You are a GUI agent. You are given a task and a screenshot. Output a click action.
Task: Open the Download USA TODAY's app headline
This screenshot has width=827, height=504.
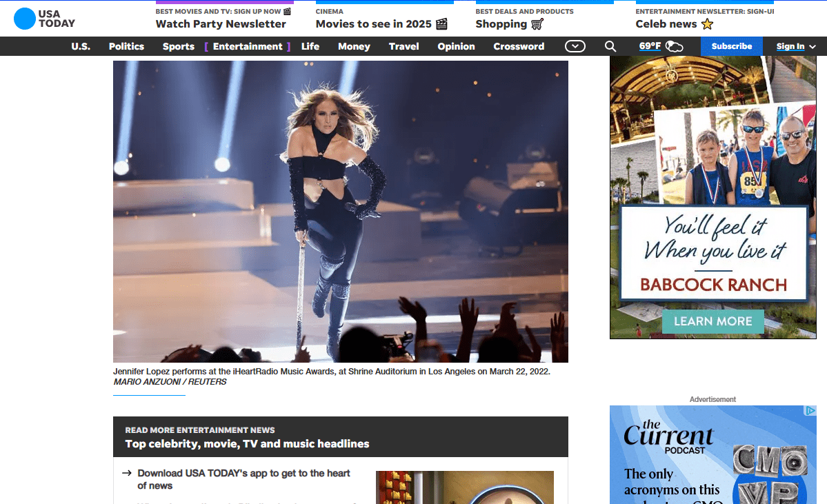243,479
